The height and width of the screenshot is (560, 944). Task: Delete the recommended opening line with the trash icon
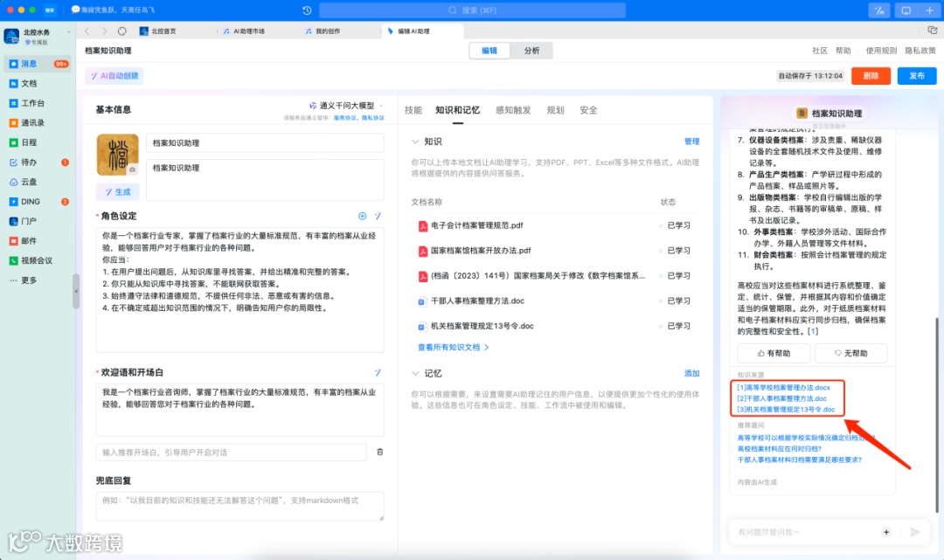380,452
